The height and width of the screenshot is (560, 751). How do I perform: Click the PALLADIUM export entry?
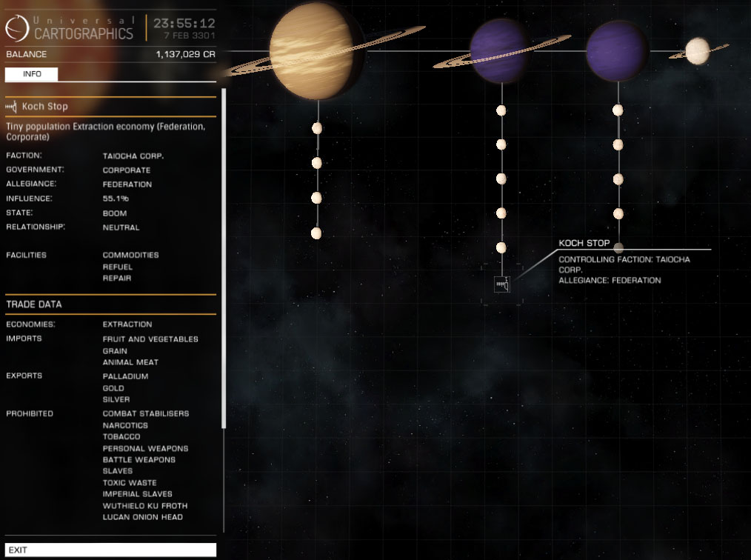tap(125, 376)
